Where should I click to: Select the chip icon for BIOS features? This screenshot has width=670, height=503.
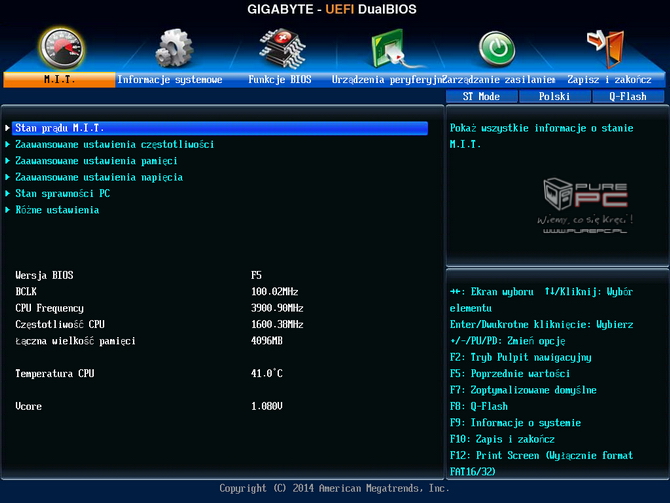point(282,49)
